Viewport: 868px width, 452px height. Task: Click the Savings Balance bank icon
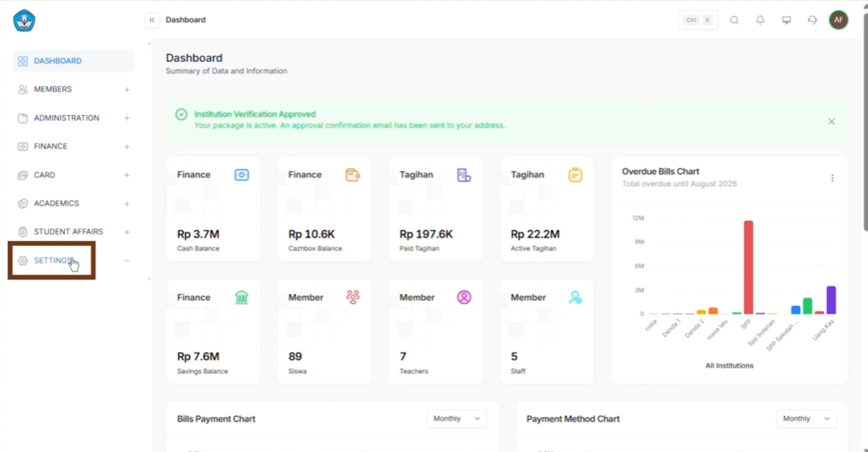coord(241,297)
